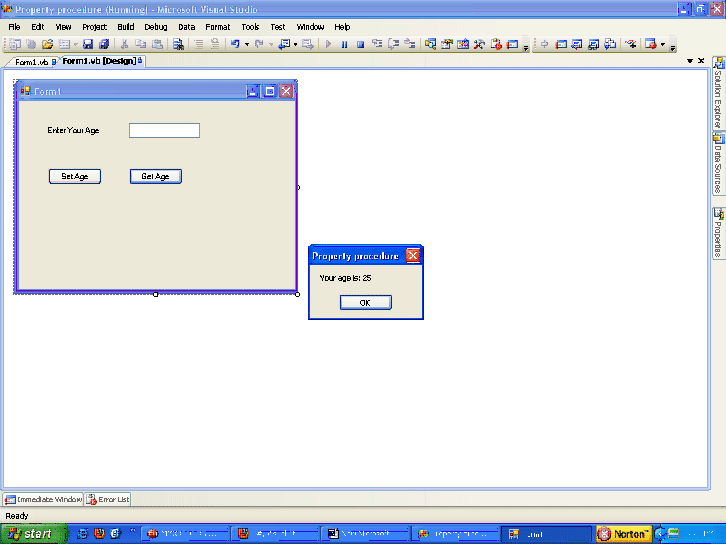The image size is (726, 544).
Task: Open the Error List tab
Action: pyautogui.click(x=108, y=499)
